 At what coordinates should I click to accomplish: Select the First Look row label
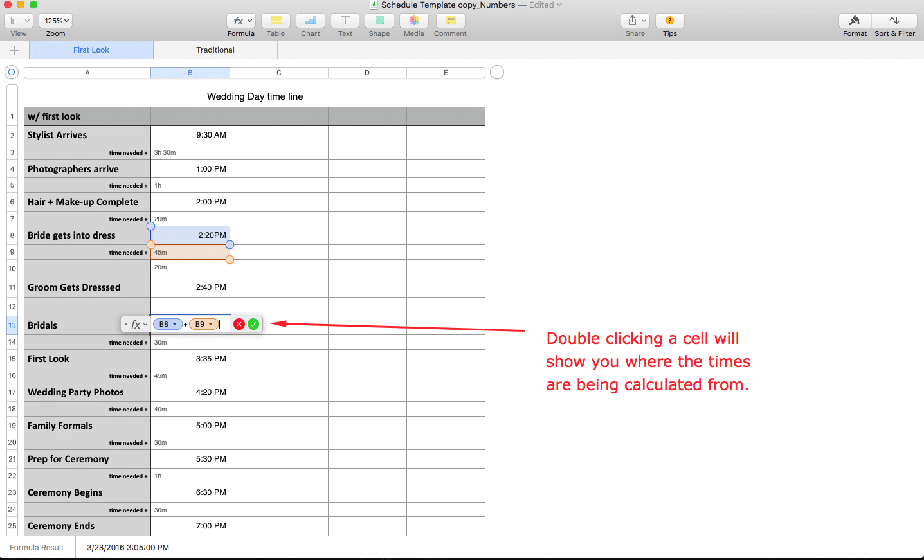tap(87, 359)
